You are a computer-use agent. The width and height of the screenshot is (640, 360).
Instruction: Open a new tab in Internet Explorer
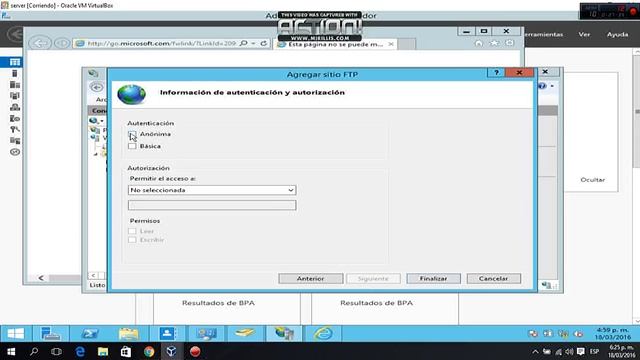(x=407, y=44)
